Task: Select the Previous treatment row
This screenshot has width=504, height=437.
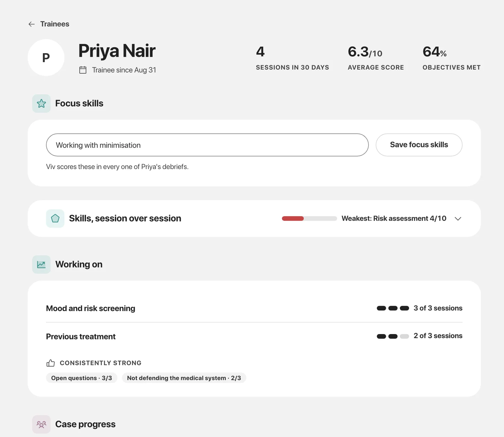Action: tap(254, 336)
